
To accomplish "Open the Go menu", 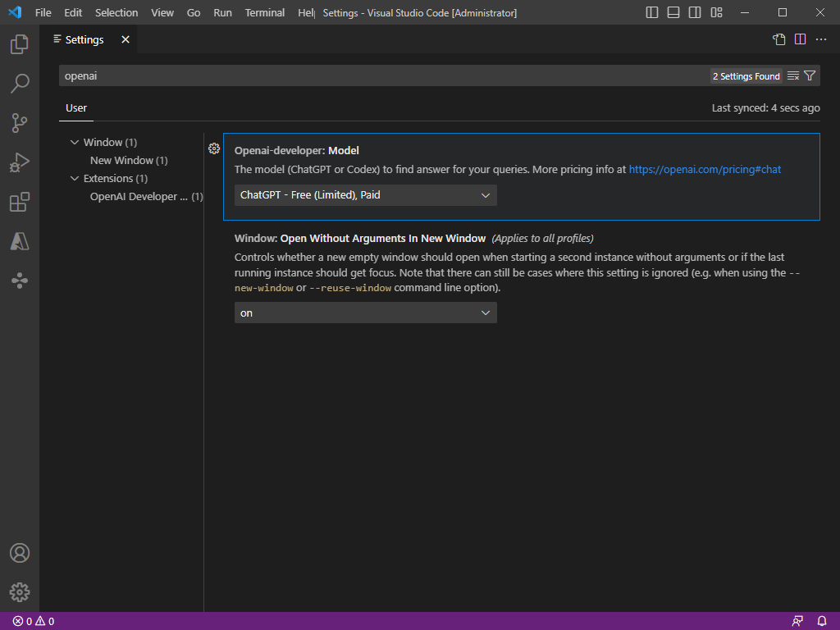I will (x=194, y=12).
